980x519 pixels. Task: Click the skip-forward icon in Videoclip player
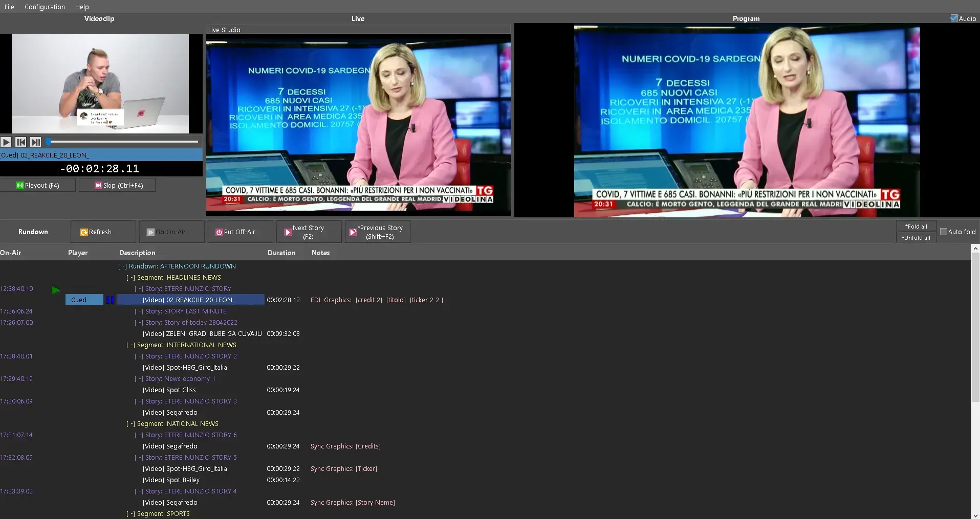click(35, 142)
